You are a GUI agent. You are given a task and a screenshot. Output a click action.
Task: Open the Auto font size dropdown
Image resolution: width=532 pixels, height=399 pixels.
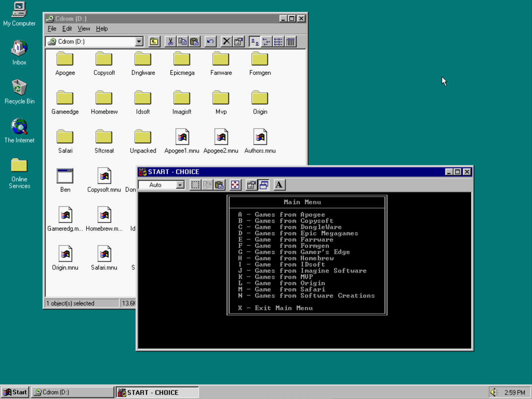coord(180,185)
